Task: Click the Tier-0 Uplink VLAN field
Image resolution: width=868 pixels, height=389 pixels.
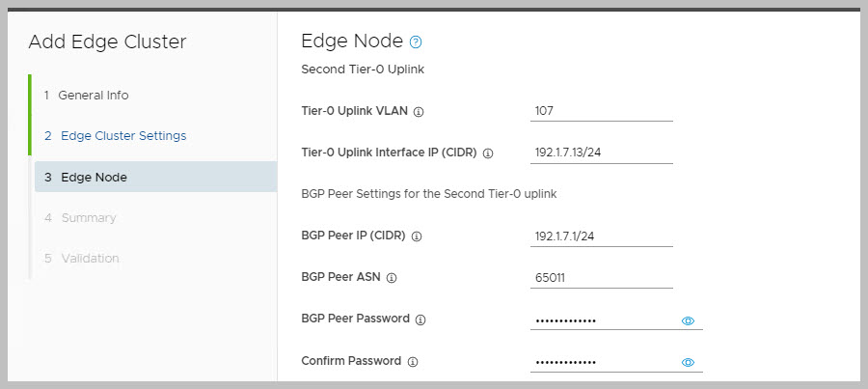Action: pos(601,112)
